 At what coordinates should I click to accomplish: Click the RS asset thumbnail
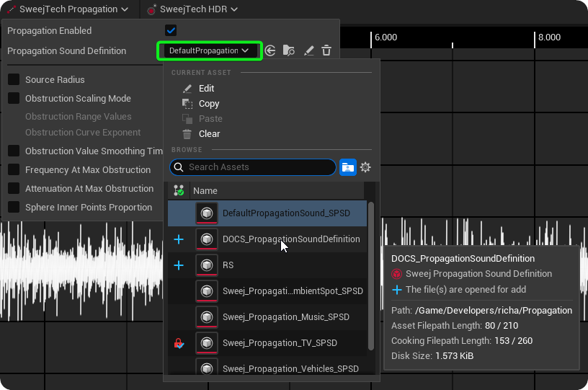click(207, 265)
